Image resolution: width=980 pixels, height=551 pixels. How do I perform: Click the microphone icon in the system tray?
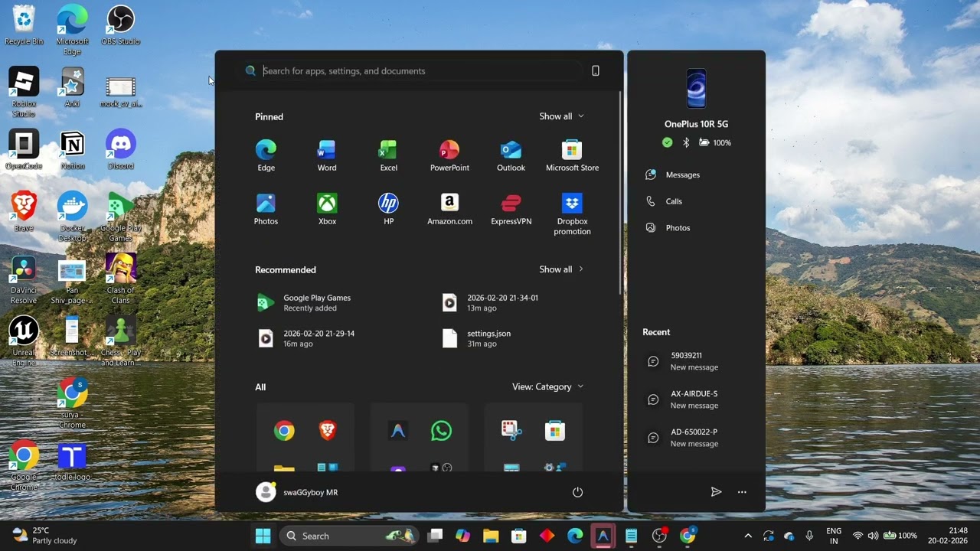[809, 536]
